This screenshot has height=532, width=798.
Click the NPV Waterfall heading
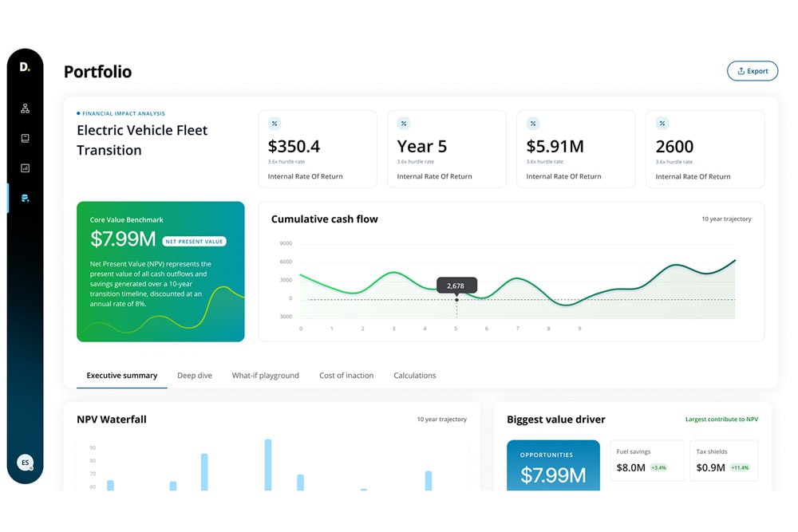click(x=112, y=420)
